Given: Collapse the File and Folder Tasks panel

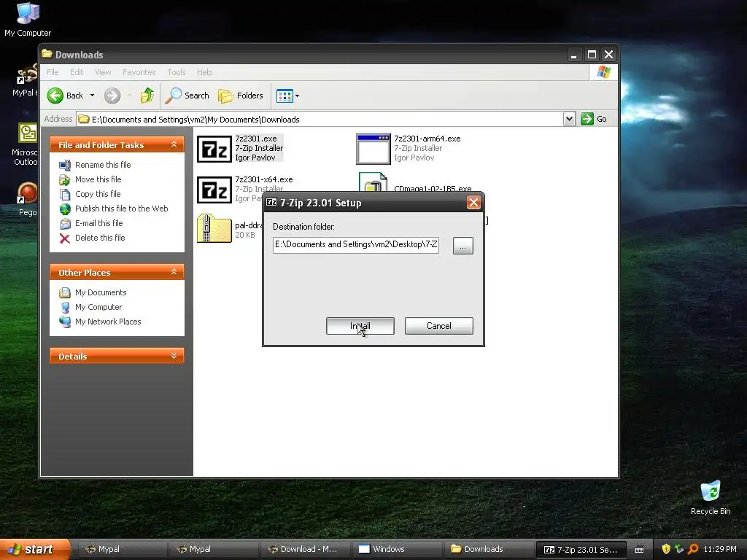Looking at the screenshot, I should click(174, 144).
